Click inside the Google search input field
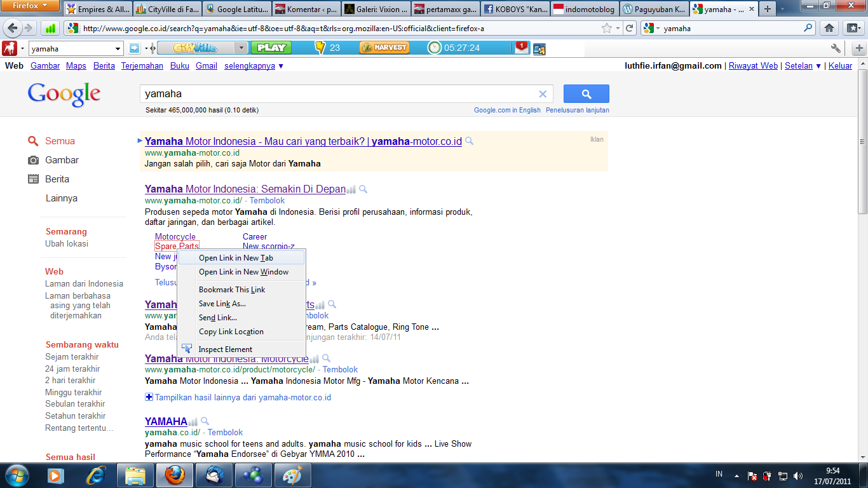Viewport: 868px width, 488px height. coord(337,94)
